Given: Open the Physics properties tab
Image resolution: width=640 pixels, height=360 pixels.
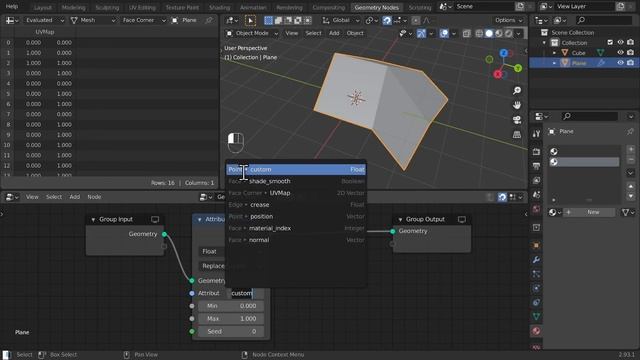Looking at the screenshot, I should tap(536, 288).
